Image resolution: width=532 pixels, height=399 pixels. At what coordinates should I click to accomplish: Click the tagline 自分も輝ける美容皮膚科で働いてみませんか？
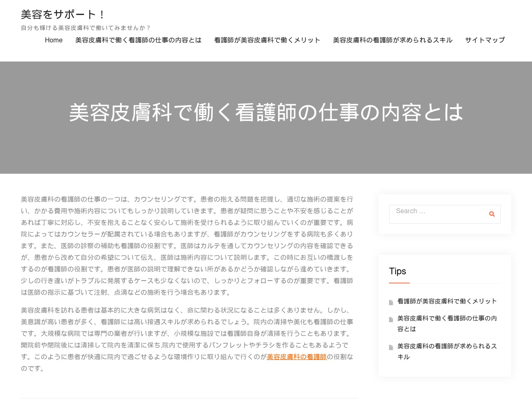coord(86,28)
